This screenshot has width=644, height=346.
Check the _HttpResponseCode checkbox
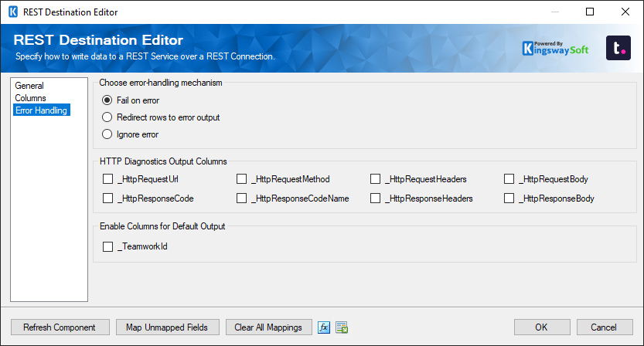[x=107, y=198]
